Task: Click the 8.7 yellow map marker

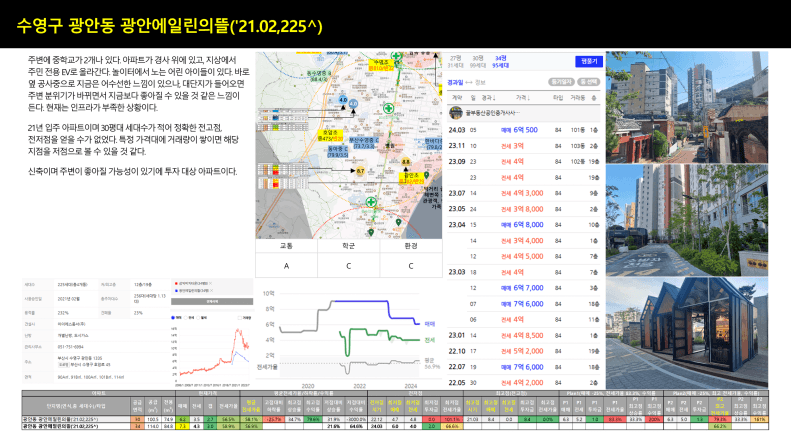Action: coord(360,171)
